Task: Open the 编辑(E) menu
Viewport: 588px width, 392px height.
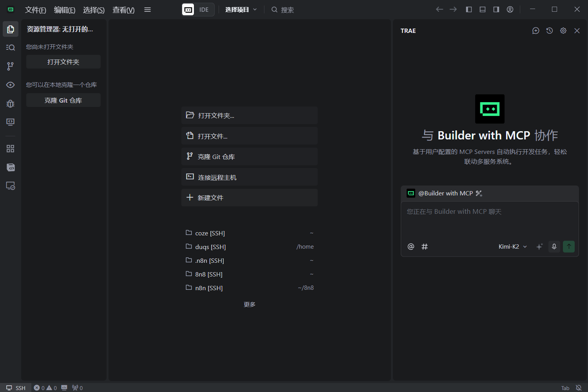Action: (65, 10)
